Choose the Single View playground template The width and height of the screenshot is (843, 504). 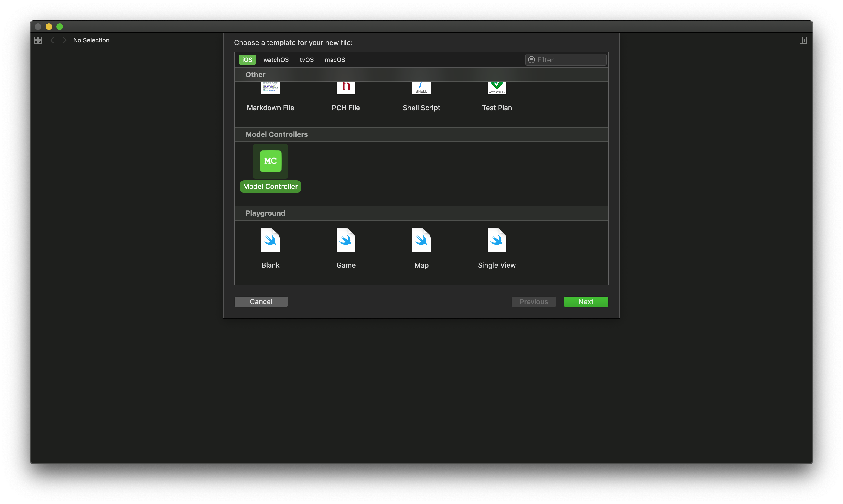coord(496,240)
